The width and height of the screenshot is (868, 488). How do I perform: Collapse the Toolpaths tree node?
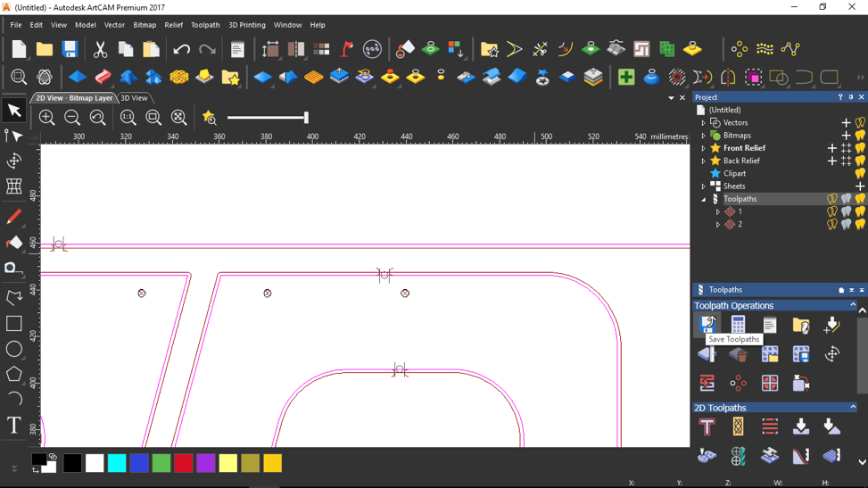click(704, 200)
